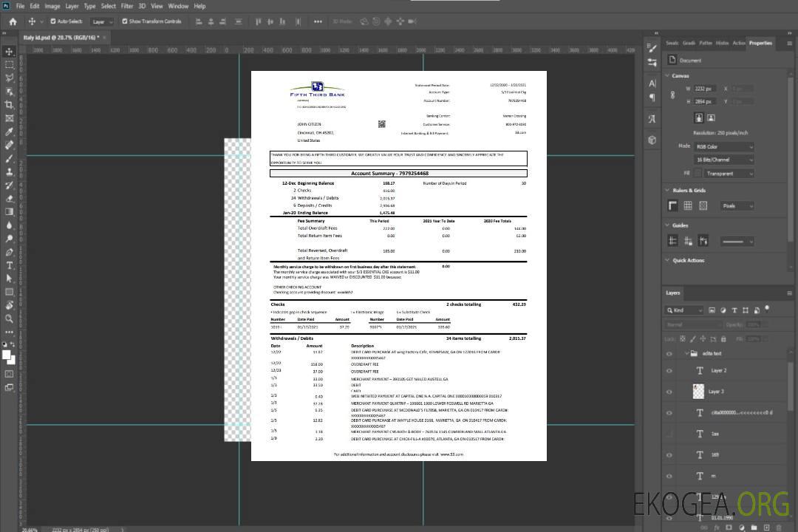Open the Transparent fill dropdown

[x=729, y=174]
